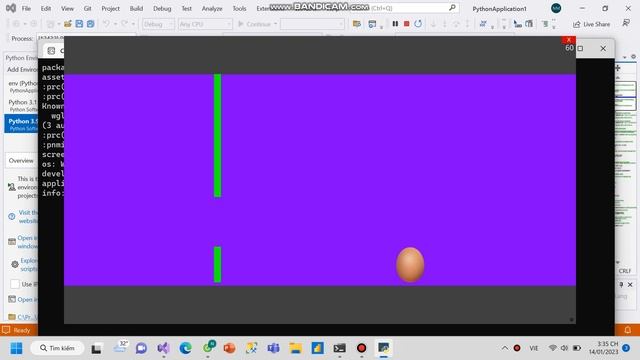Screen dimensions: 640x360
Task: Click the Save All toolbar icon
Action: pyautogui.click(x=91, y=24)
